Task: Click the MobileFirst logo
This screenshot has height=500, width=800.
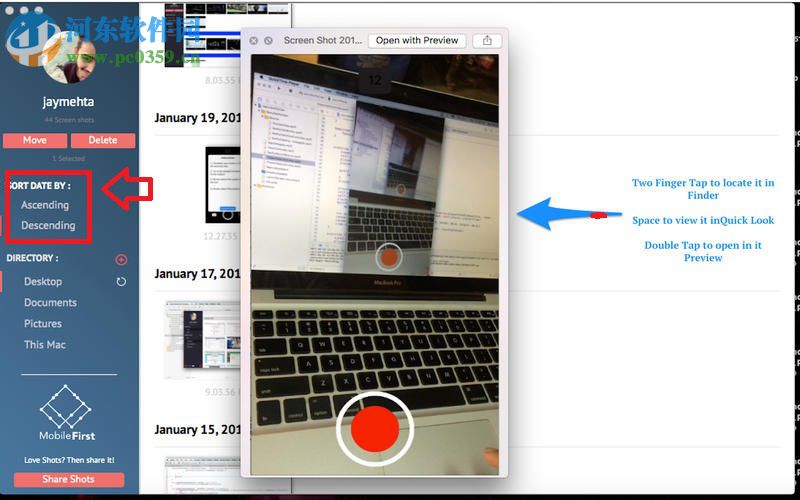Action: point(67,413)
